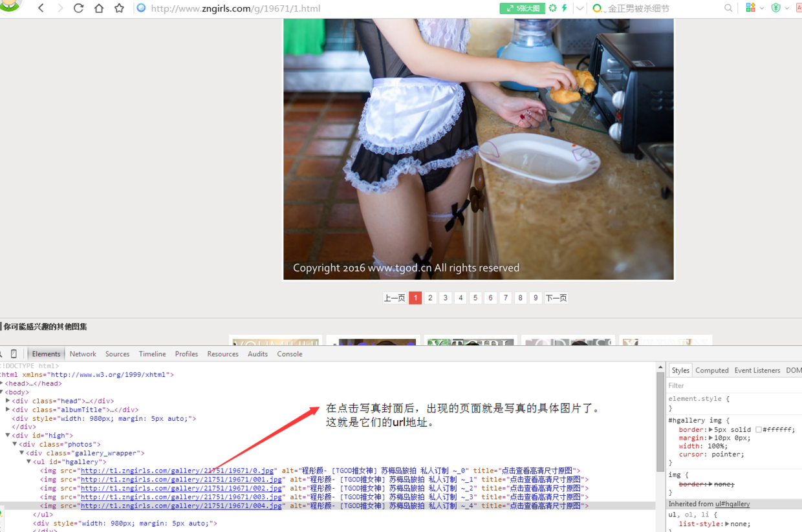Switch to the Console tab

pos(290,354)
